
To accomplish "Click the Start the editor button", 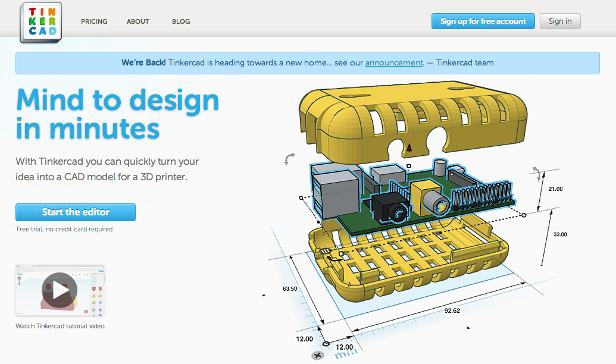I will tap(76, 212).
